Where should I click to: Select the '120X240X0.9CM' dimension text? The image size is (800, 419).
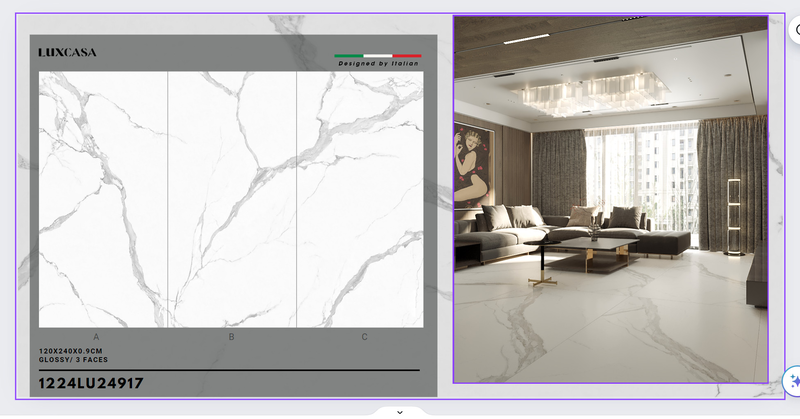click(70, 351)
